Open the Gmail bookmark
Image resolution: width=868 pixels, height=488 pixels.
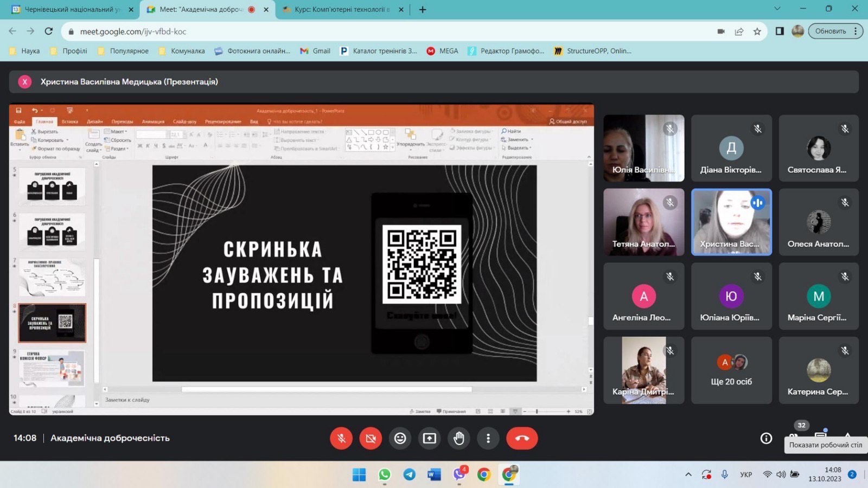315,51
